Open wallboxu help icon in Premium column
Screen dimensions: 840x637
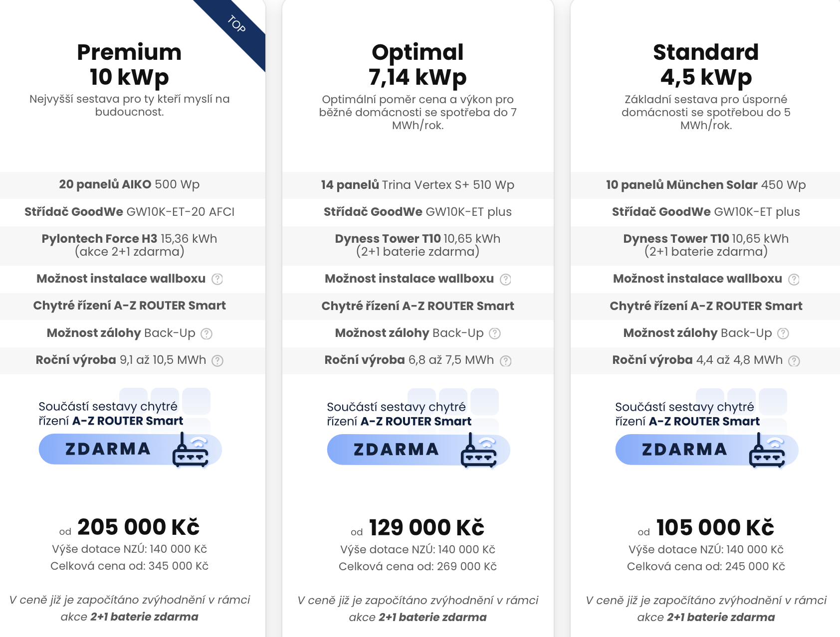[x=217, y=279]
